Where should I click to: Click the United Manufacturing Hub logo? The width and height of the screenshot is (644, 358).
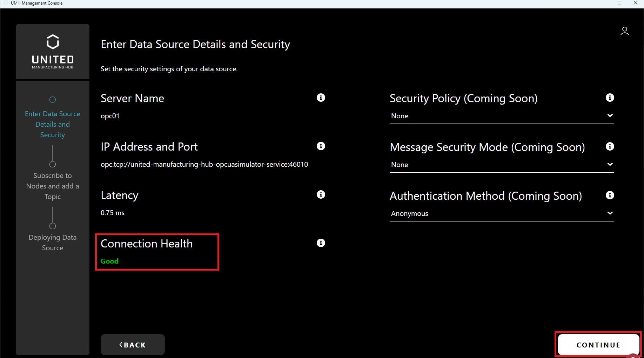coord(53,51)
